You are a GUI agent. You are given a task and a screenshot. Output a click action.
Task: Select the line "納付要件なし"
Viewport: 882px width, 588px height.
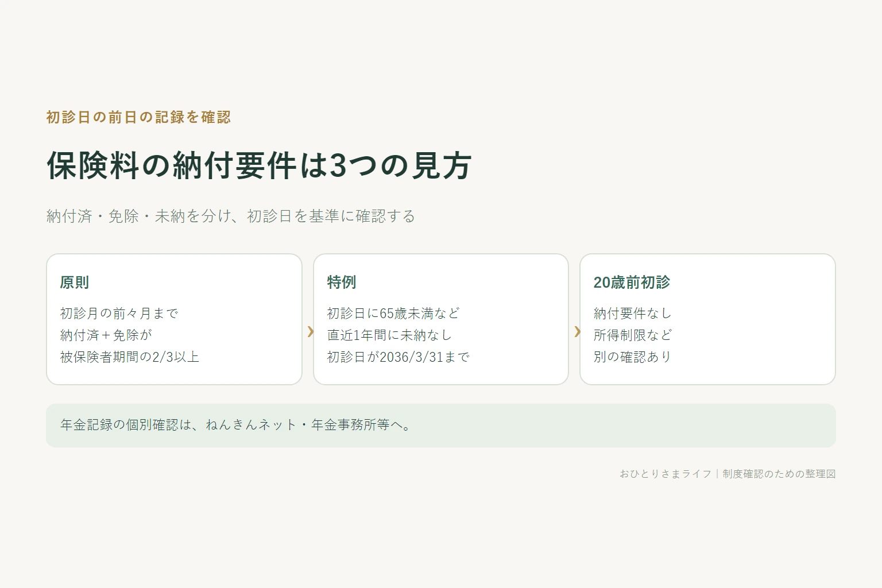633,314
